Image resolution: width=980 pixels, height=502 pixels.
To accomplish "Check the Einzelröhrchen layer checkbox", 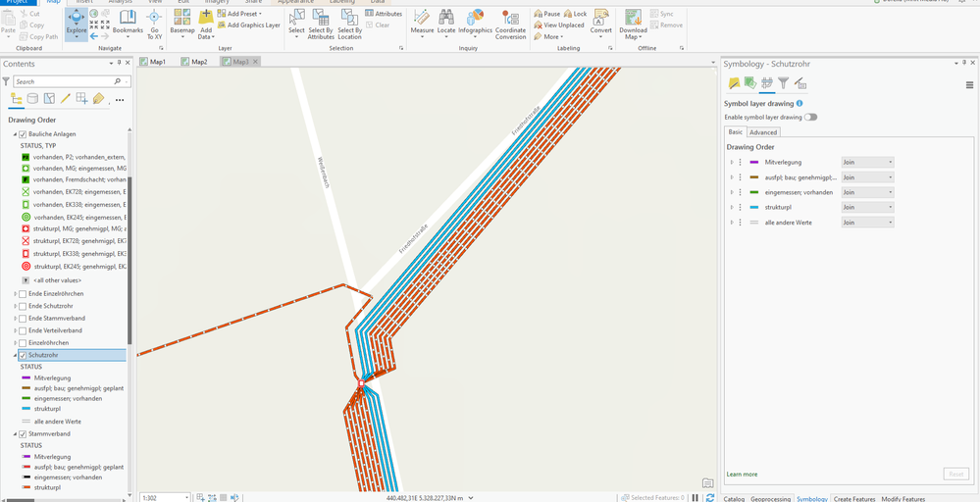I will (23, 343).
